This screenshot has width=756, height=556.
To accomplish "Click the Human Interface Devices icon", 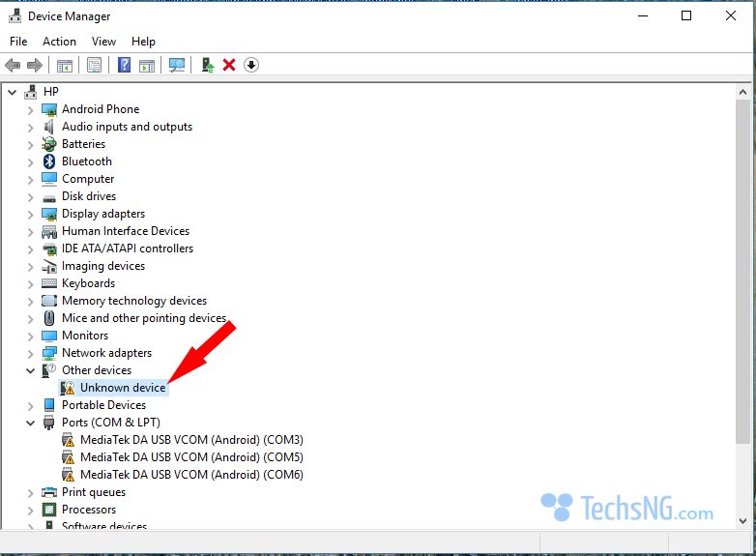I will click(x=49, y=232).
